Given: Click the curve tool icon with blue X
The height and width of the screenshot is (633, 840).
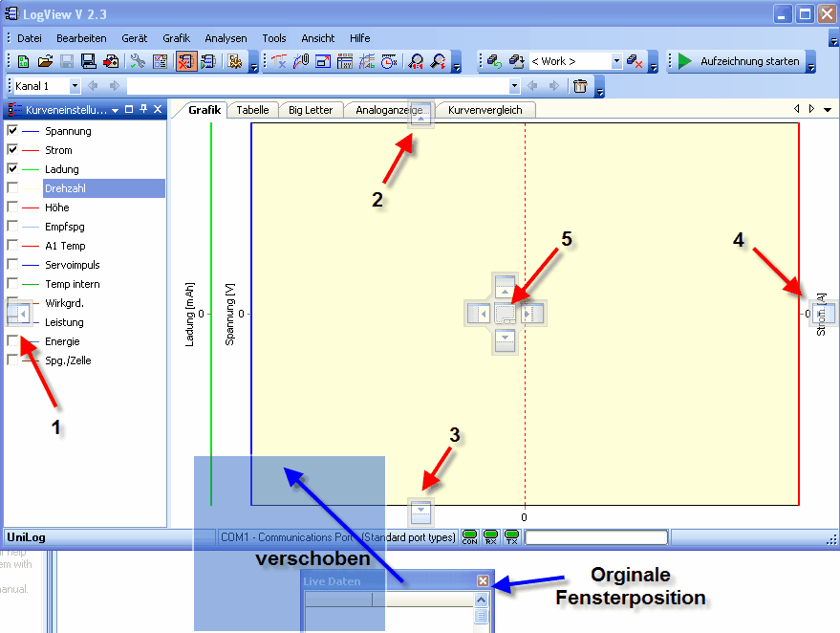Looking at the screenshot, I should coord(279,61).
